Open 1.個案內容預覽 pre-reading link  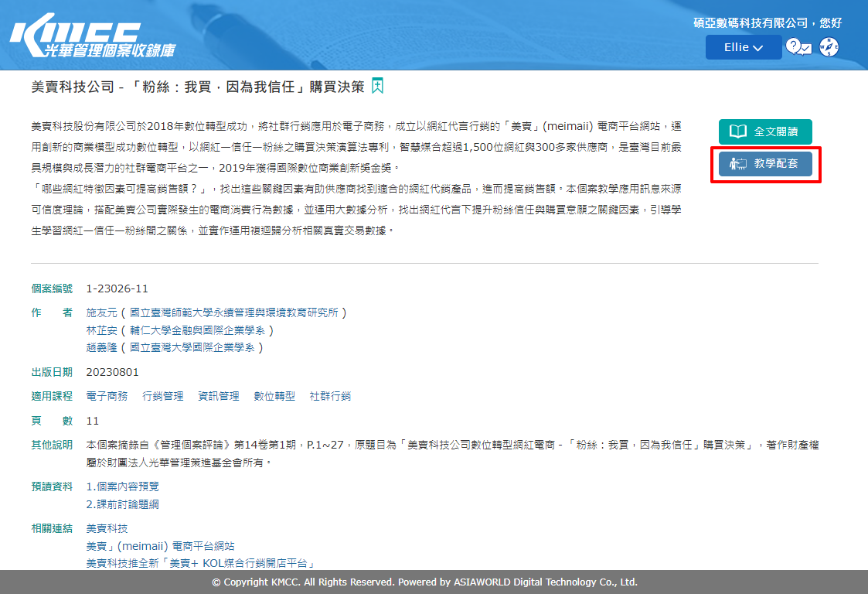[x=122, y=486]
